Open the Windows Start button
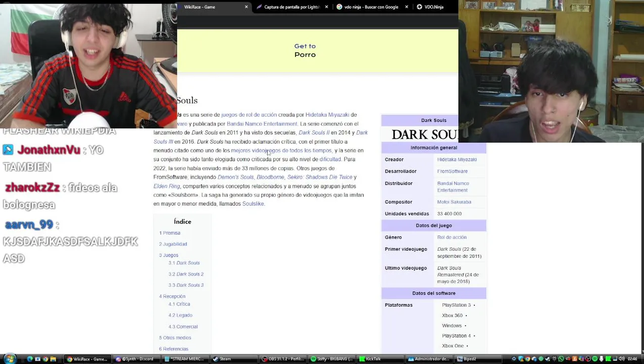Viewport: 644px width, 364px height. pos(10,359)
